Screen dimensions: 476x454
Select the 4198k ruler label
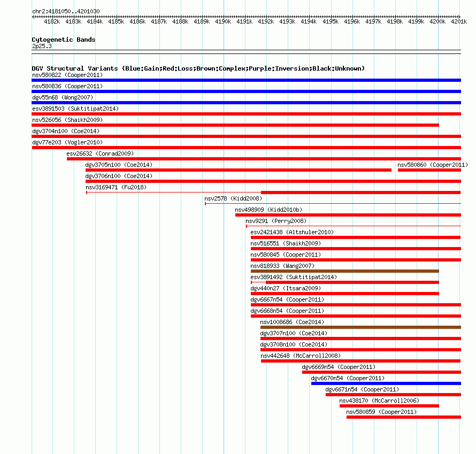point(395,21)
